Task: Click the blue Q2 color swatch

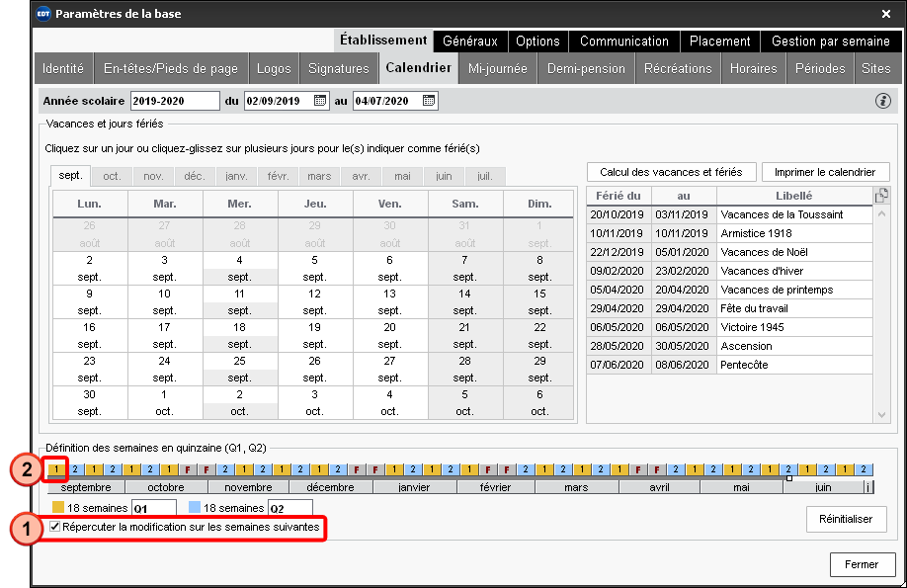Action: 195,508
